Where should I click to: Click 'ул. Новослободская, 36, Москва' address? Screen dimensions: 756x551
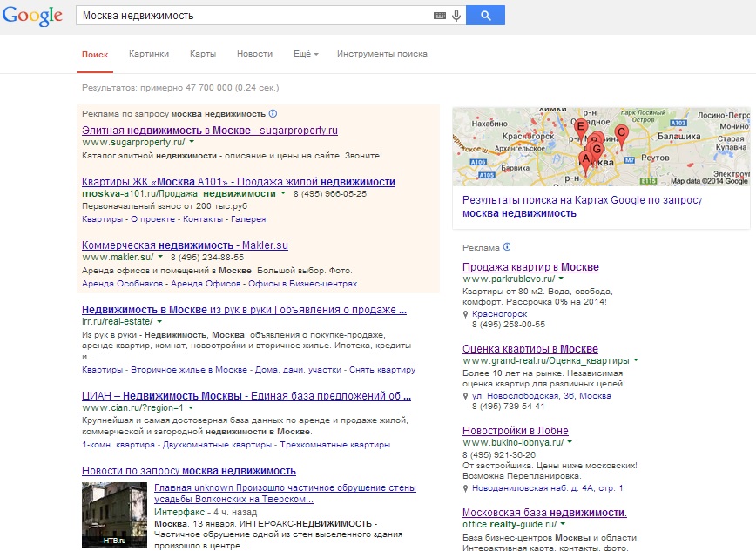[542, 396]
